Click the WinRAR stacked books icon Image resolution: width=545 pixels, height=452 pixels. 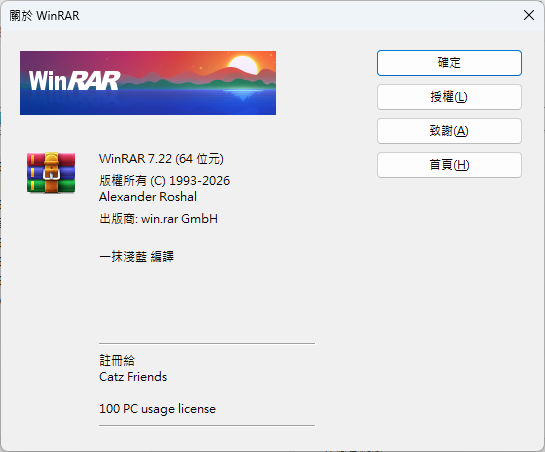coord(51,172)
